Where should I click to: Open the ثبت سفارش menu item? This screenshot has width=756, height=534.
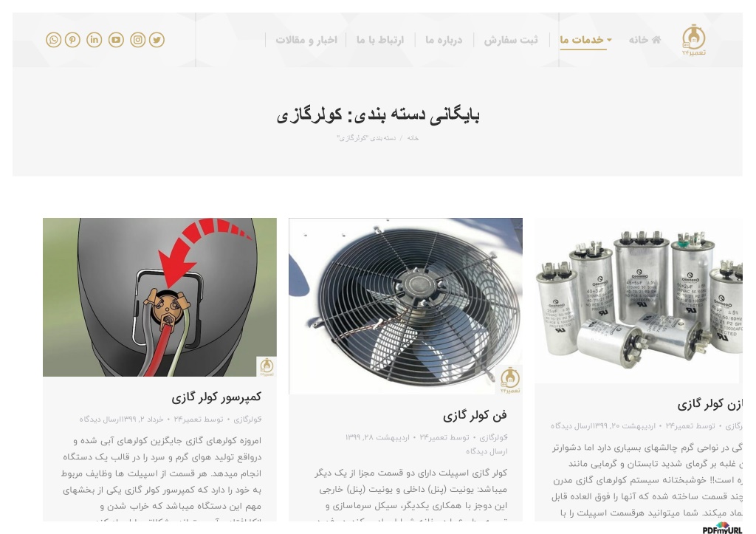(x=511, y=40)
